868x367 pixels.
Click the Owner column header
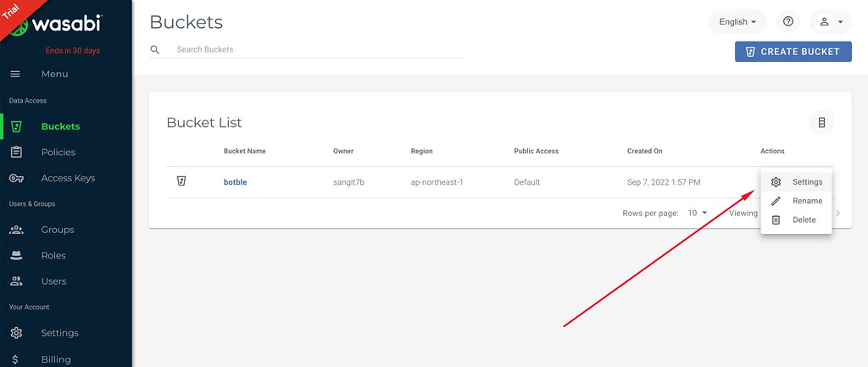[343, 151]
